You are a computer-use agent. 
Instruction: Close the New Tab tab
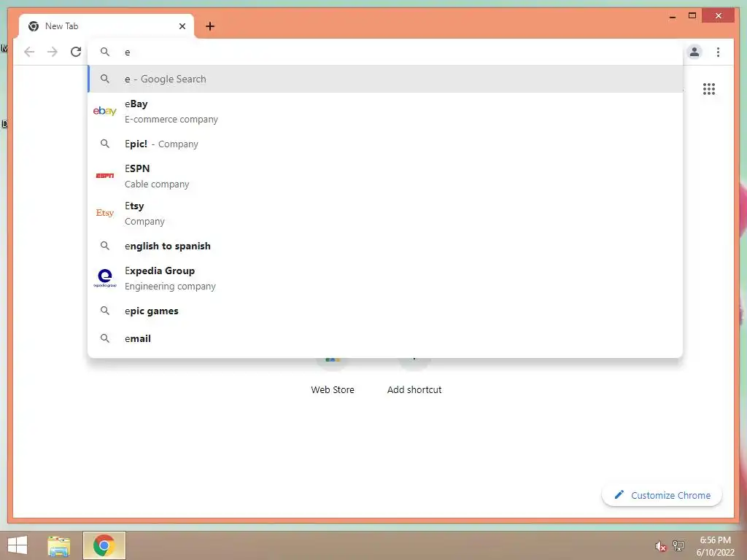(x=182, y=26)
